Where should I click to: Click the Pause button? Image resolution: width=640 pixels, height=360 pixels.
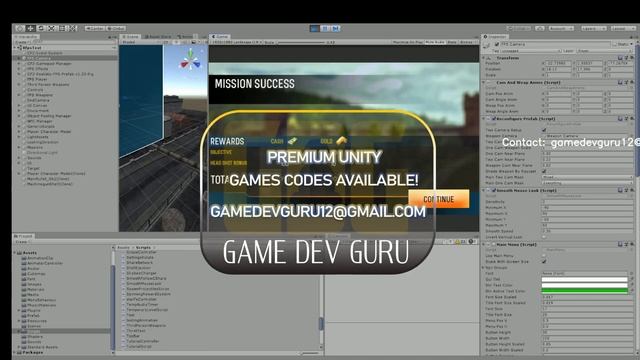tap(325, 28)
